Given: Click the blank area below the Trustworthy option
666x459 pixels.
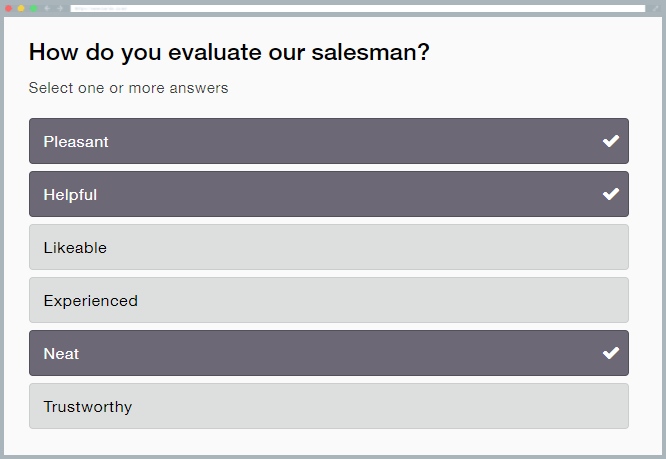Looking at the screenshot, I should point(328,442).
